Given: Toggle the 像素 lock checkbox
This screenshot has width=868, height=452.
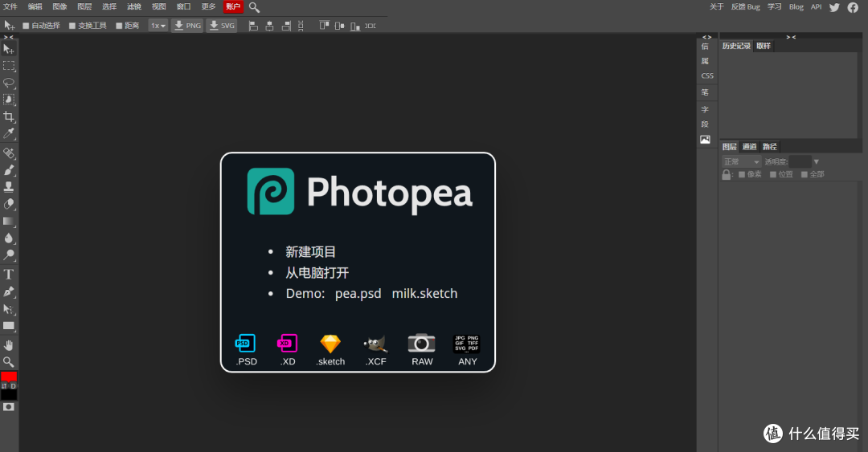Looking at the screenshot, I should (742, 174).
